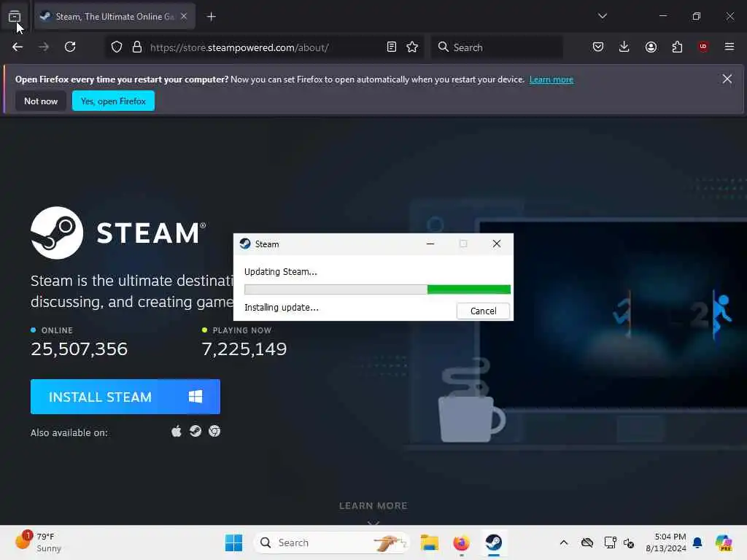Click the Steam icon in dialog title
Image resolution: width=747 pixels, height=560 pixels.
245,244
